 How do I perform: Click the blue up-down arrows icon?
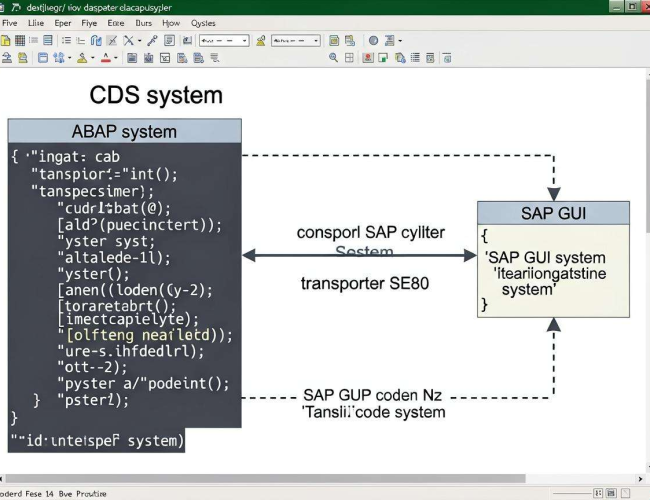coord(59,58)
